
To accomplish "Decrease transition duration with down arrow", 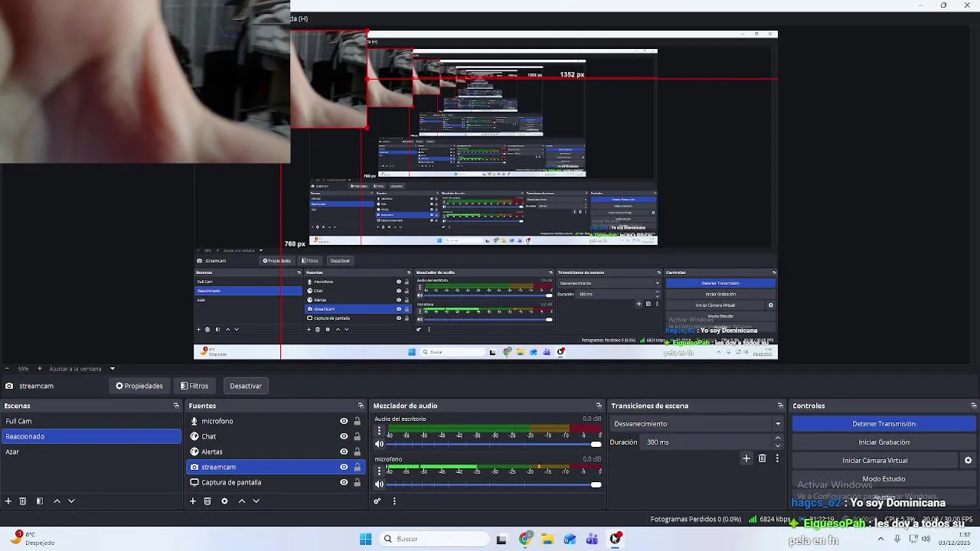I will click(778, 446).
